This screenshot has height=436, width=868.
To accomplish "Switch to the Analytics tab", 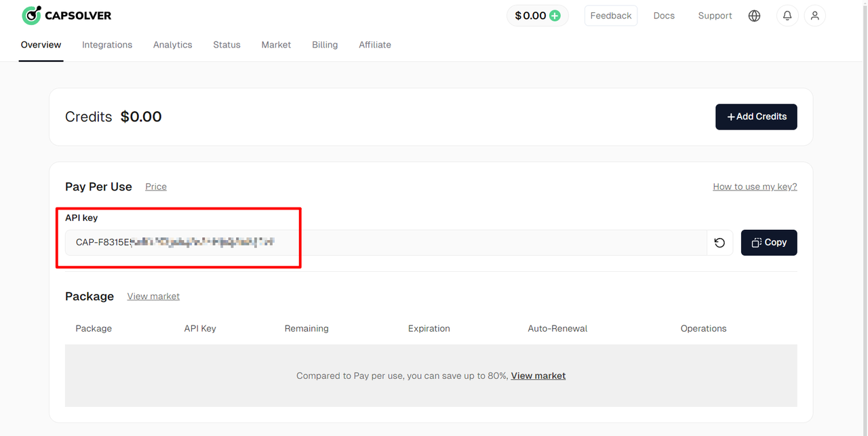I will click(x=172, y=45).
